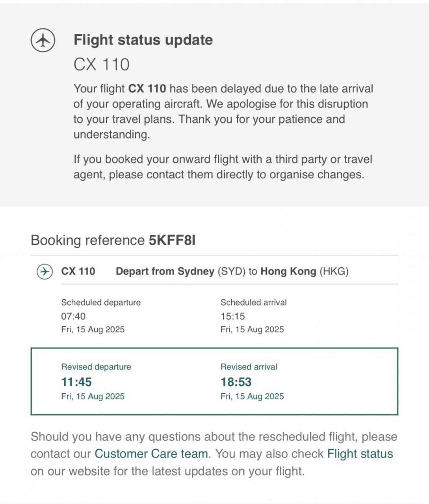Click the small teal airplane icon next to CX 110
The height and width of the screenshot is (504, 429).
pyautogui.click(x=45, y=272)
